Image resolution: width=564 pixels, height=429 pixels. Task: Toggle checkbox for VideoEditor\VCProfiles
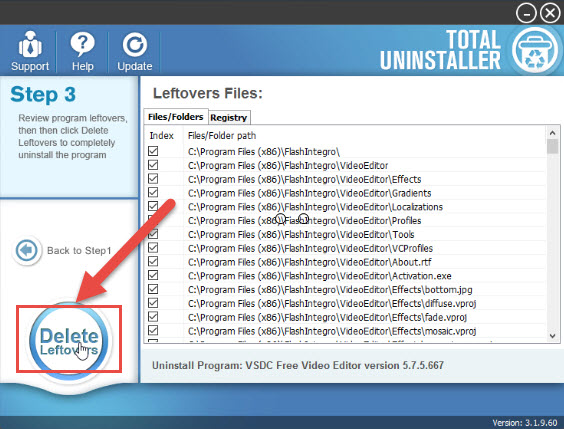(153, 248)
